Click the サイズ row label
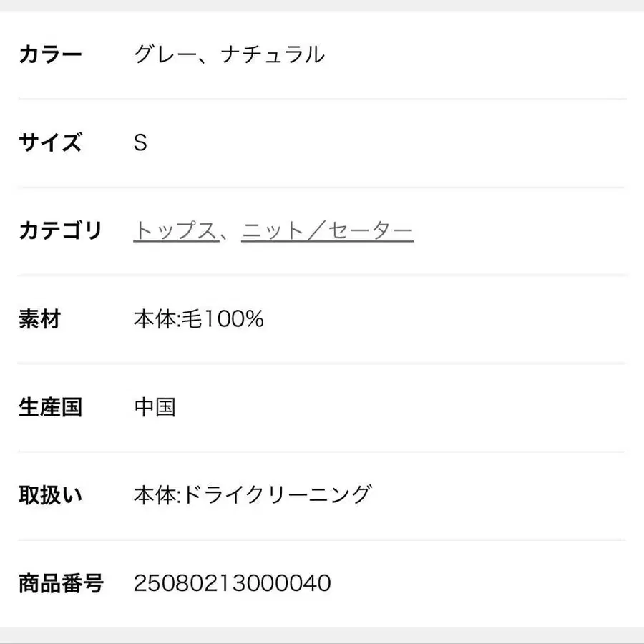Viewport: 644px width, 644px height. click(x=50, y=142)
